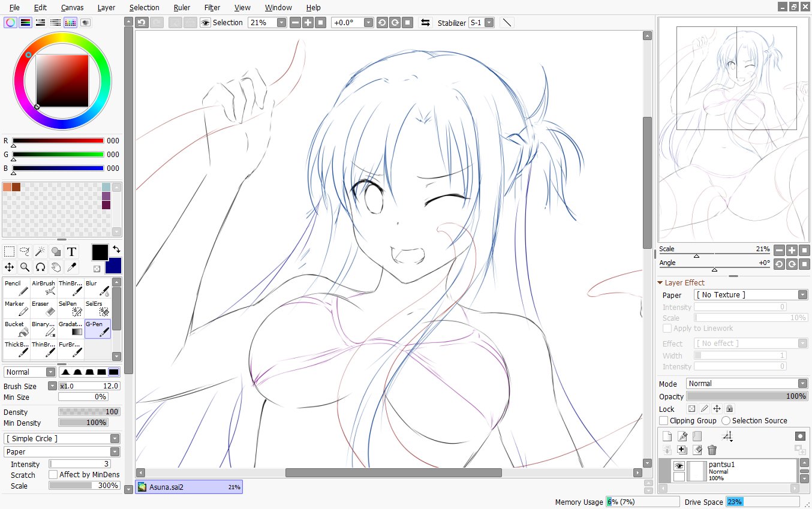The image size is (812, 509).
Task: Toggle the transparency lock icon
Action: [x=691, y=409]
